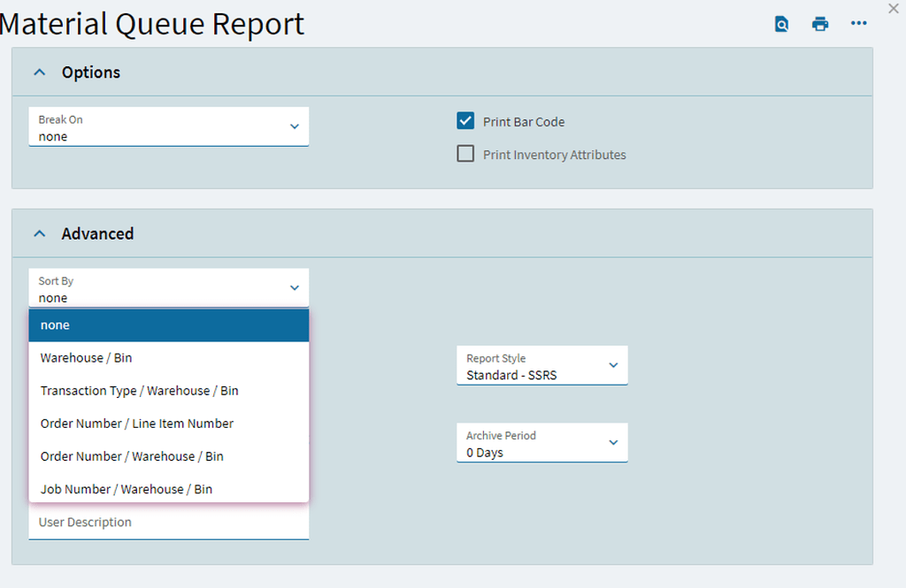Click the Standard - SSRS value field
This screenshot has height=588, width=906.
pos(513,375)
